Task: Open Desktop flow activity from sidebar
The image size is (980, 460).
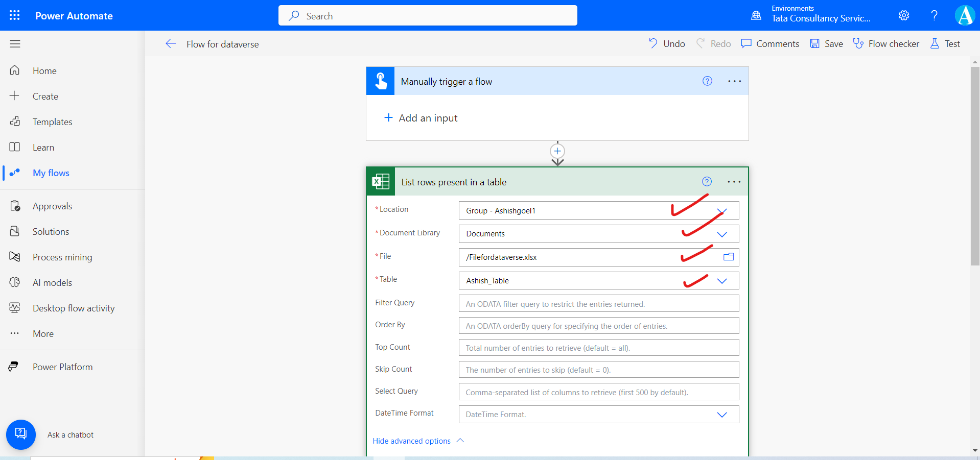Action: [x=15, y=308]
